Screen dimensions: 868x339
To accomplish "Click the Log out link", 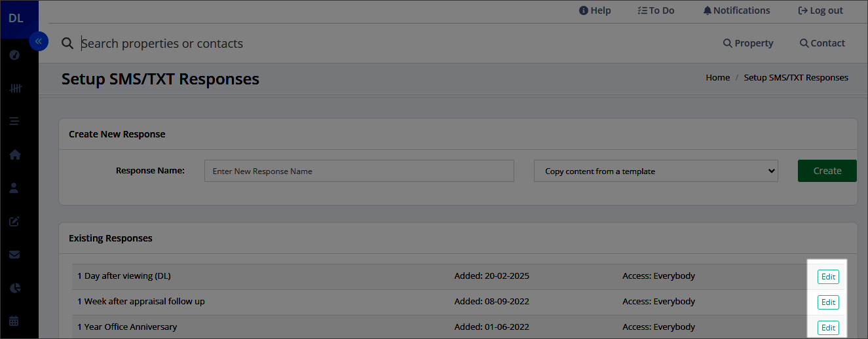I will click(x=820, y=10).
